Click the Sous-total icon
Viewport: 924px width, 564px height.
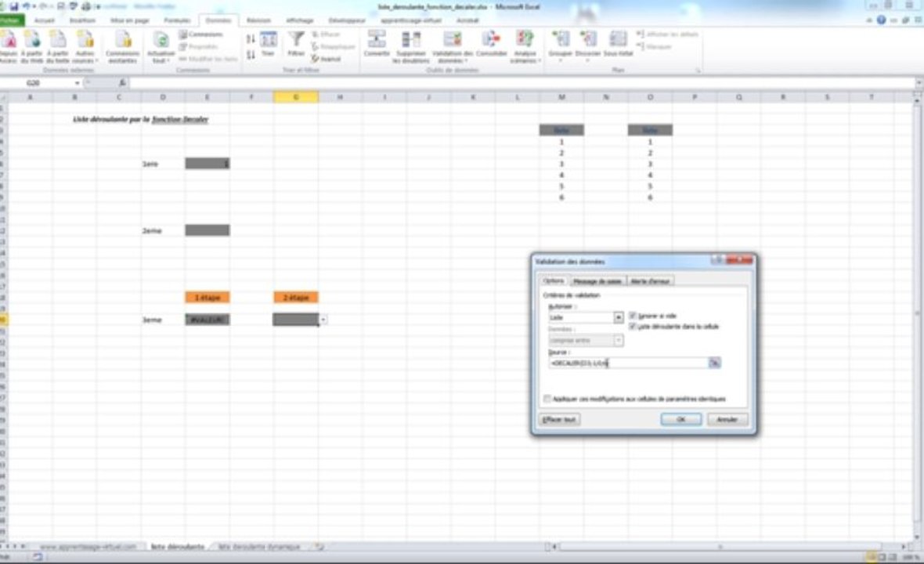pos(618,44)
